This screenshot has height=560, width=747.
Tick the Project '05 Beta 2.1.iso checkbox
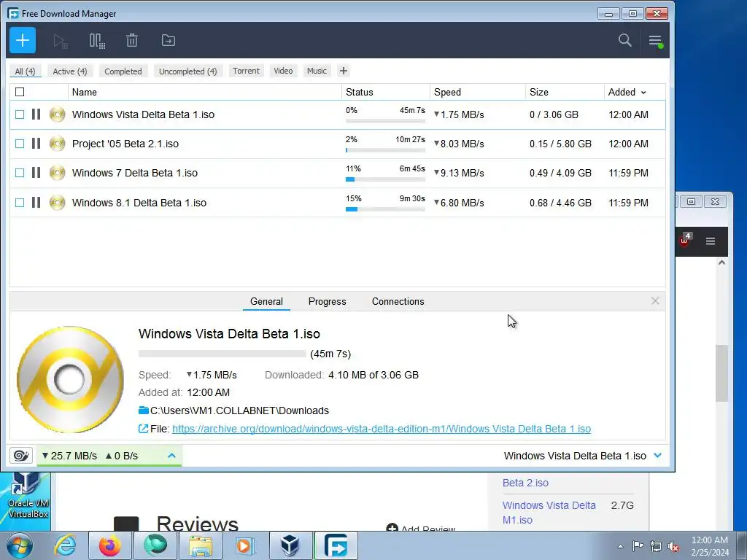(x=20, y=144)
